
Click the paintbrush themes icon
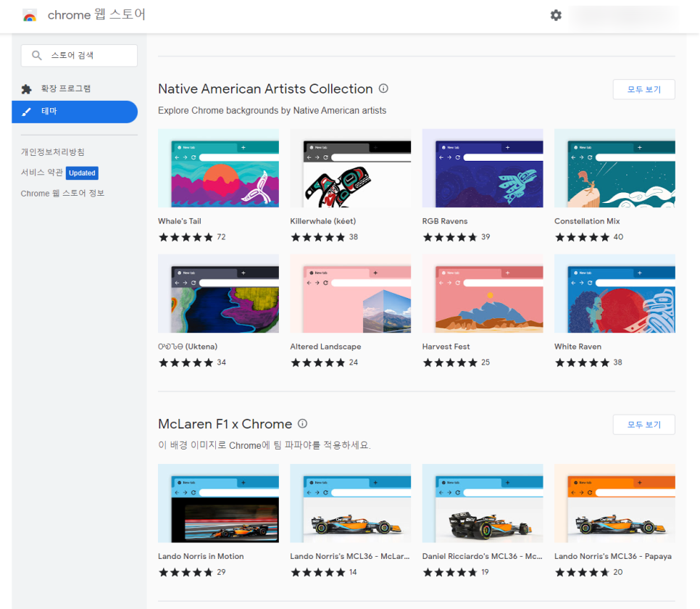coord(26,112)
